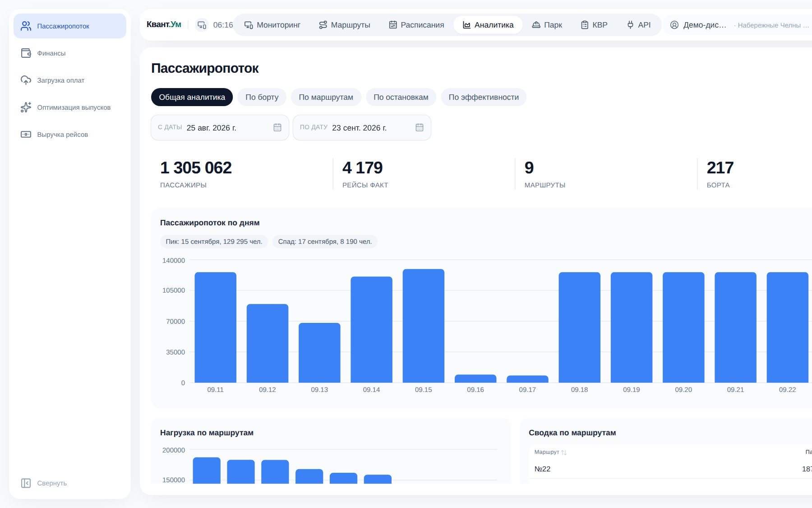The image size is (812, 508).
Task: Click the Парк tab icon
Action: click(x=536, y=25)
